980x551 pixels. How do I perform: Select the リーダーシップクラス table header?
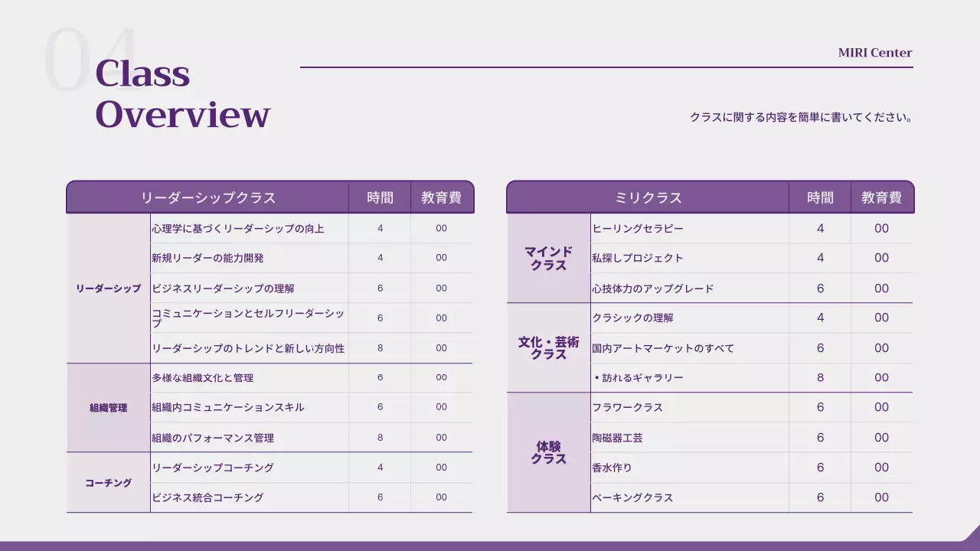pos(207,197)
